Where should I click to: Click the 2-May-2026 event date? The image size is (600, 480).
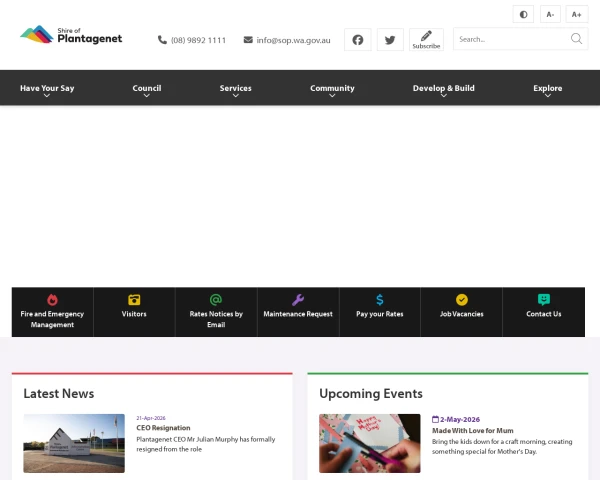460,420
